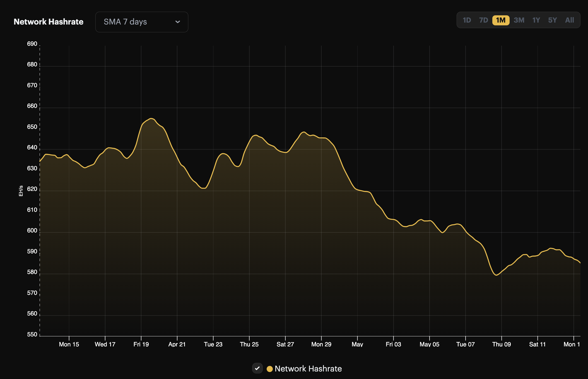
Task: Click the Network Hashrate chart title
Action: click(48, 22)
